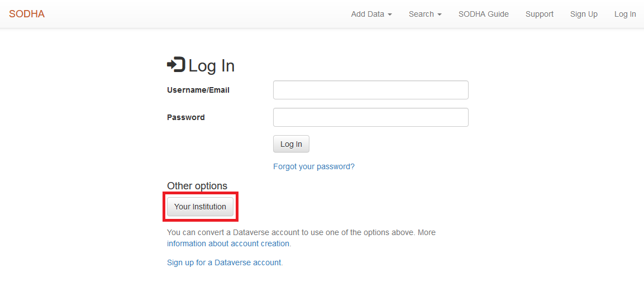644x282 pixels.
Task: Expand the Search dropdown in navbar
Action: pyautogui.click(x=425, y=14)
